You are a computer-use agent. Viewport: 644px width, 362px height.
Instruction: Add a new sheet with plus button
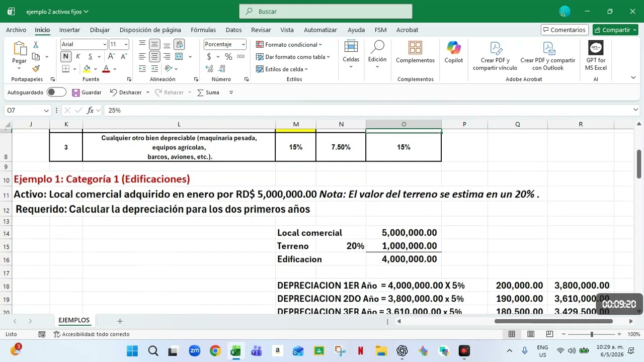(x=120, y=321)
